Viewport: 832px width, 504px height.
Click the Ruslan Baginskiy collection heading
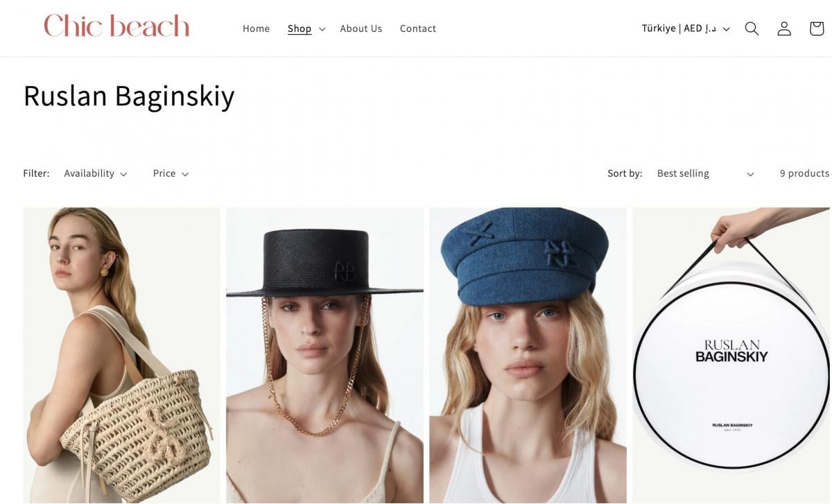pyautogui.click(x=129, y=96)
